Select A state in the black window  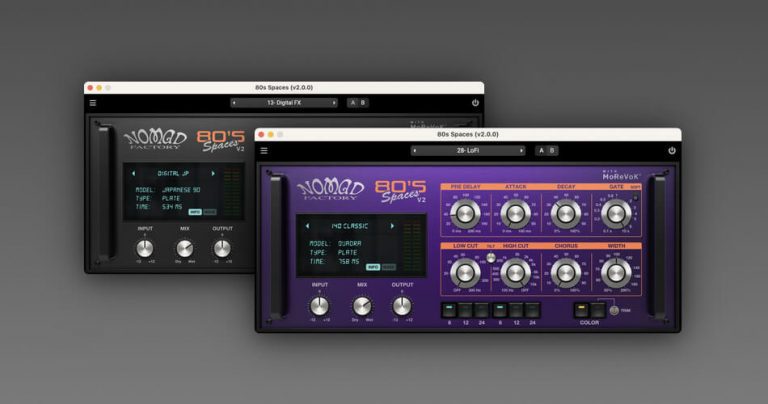click(353, 103)
